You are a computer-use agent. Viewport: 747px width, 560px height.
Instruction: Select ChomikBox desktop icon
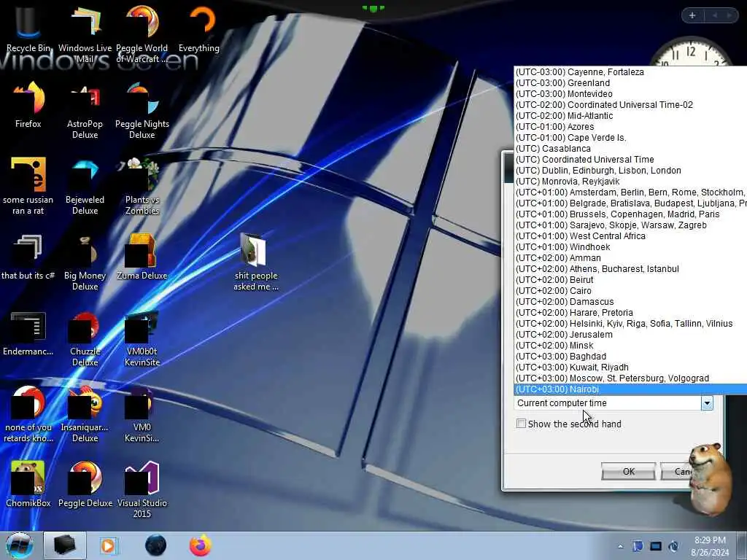tap(28, 485)
